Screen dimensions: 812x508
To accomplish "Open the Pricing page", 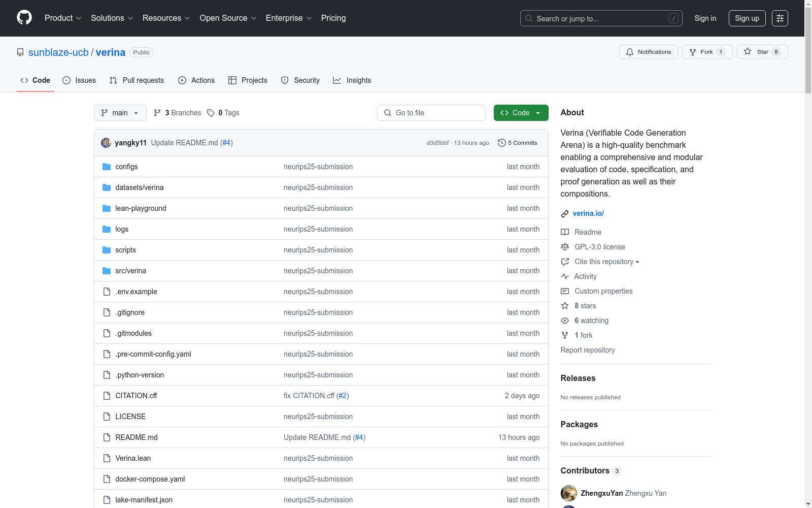I will coord(333,18).
